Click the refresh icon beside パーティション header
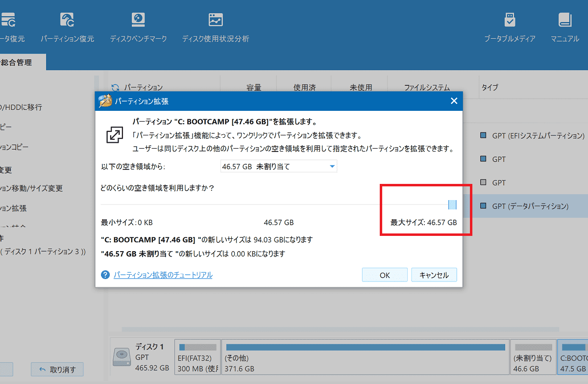The width and height of the screenshot is (588, 384). (x=115, y=88)
